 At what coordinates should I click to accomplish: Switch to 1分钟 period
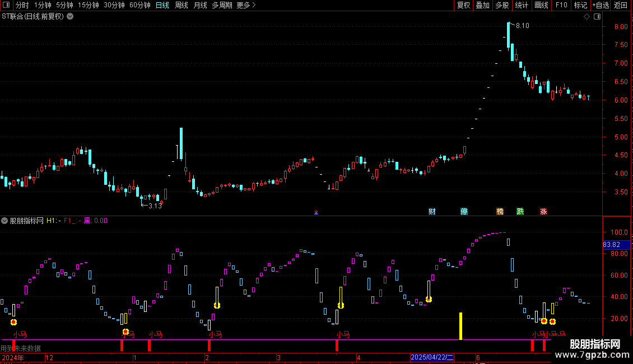tap(43, 5)
